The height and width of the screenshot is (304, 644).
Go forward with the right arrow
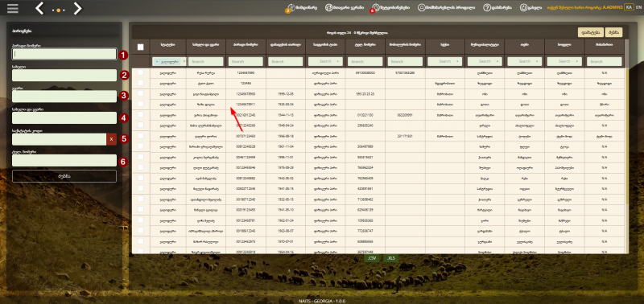click(x=77, y=8)
